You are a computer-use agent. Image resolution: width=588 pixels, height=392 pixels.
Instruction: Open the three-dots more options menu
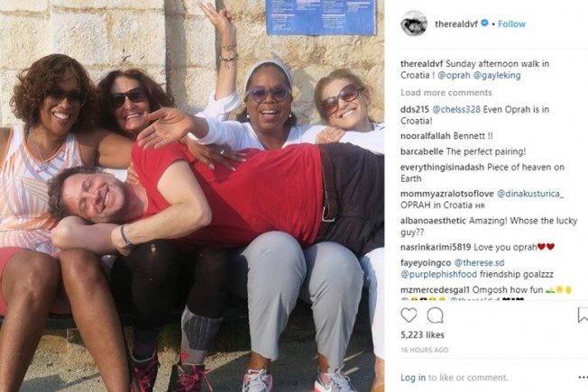pos(583,377)
